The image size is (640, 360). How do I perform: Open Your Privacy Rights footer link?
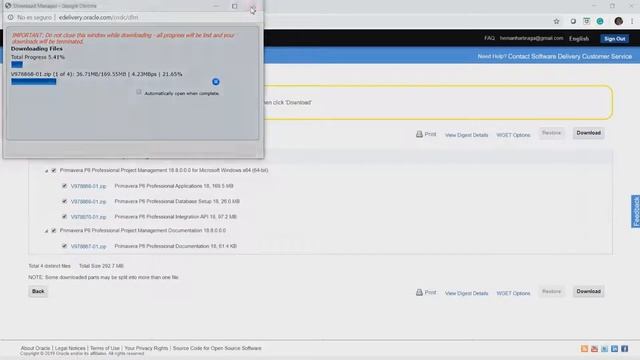[x=146, y=348]
